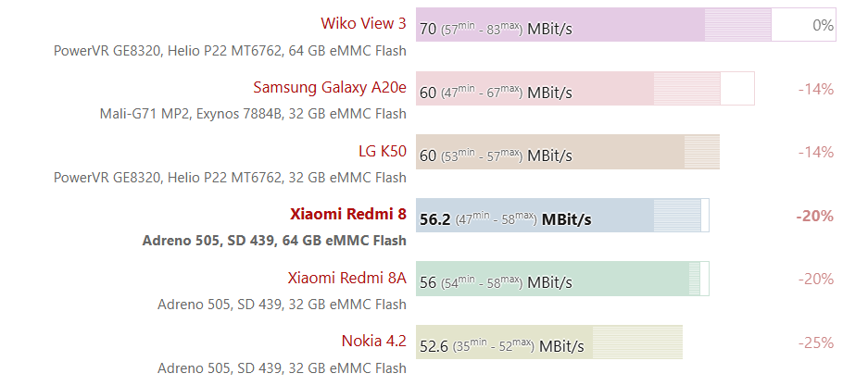Open the Xiaomi Redmi 8A link
The width and height of the screenshot is (868, 386).
346,278
